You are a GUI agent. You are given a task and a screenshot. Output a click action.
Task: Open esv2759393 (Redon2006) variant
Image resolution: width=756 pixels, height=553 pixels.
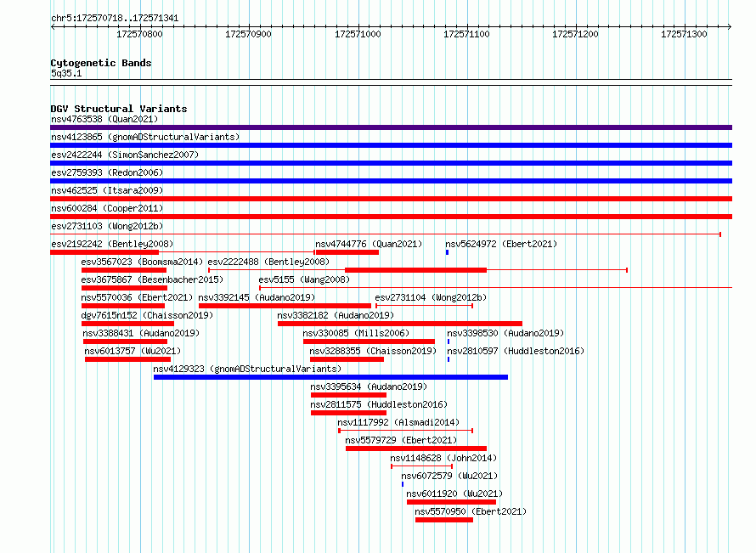[x=107, y=172]
